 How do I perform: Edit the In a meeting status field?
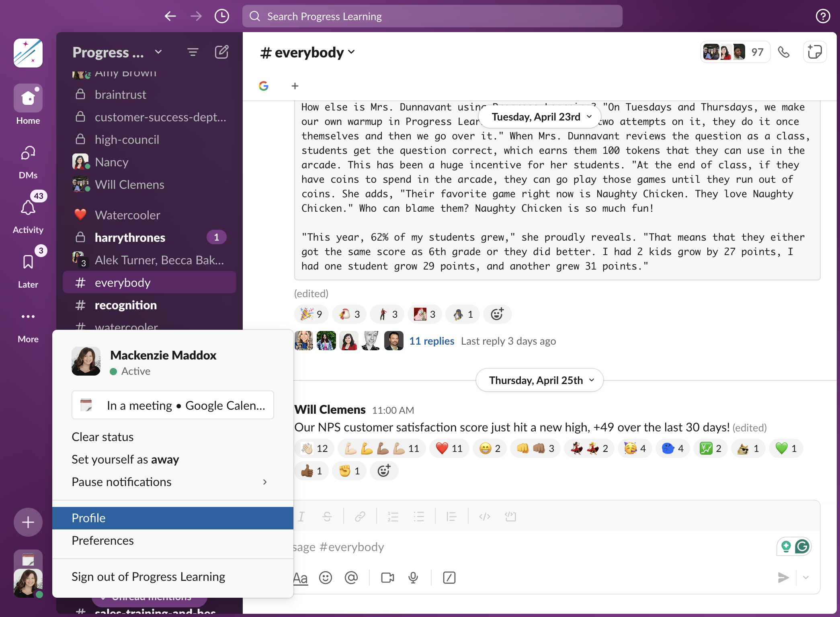point(173,405)
